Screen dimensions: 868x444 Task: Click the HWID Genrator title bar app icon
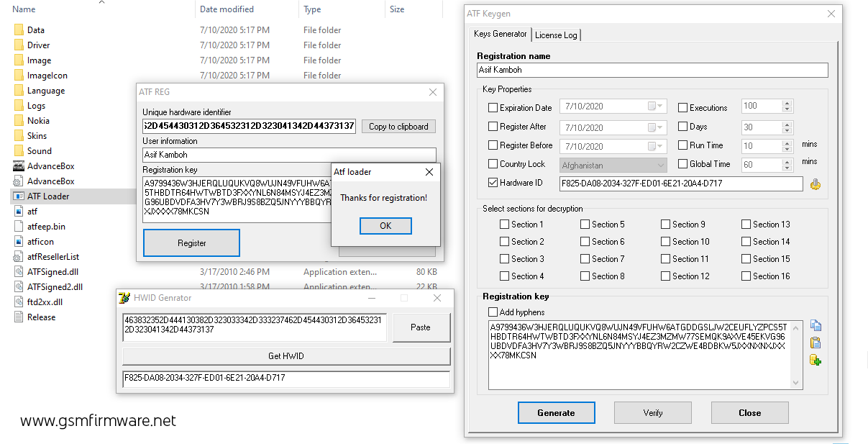125,298
